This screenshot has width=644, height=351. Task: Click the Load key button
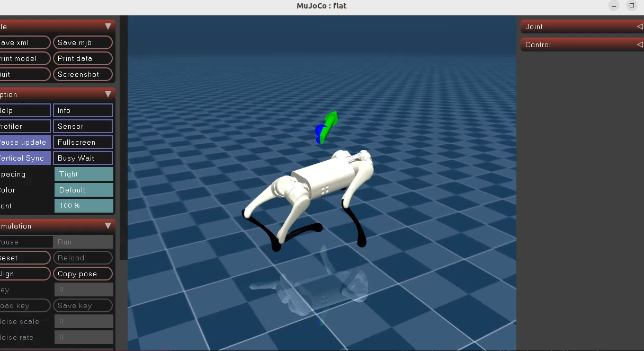pyautogui.click(x=25, y=305)
